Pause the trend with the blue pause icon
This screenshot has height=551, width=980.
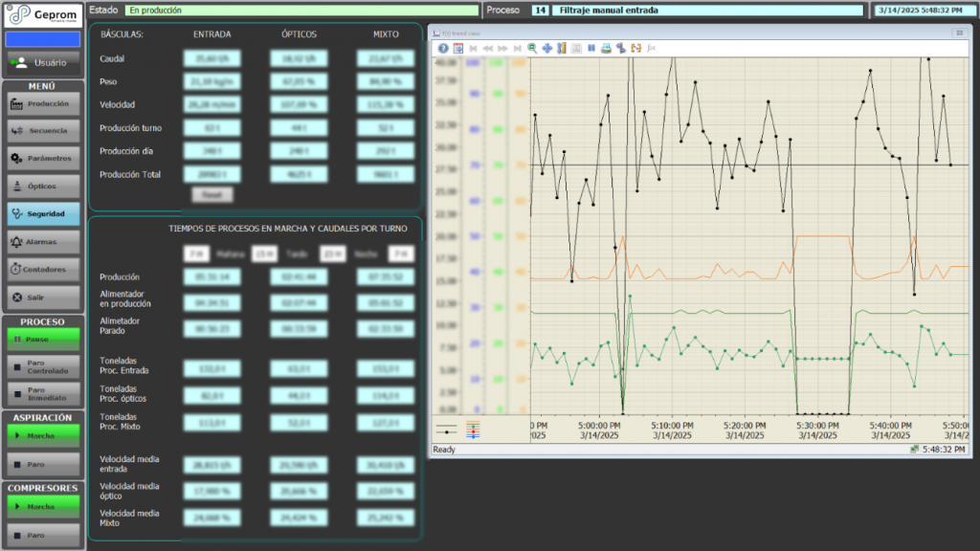point(591,48)
